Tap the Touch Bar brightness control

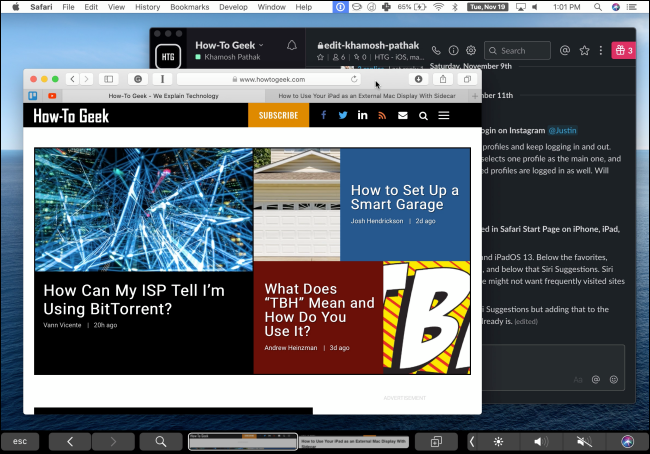tap(498, 442)
